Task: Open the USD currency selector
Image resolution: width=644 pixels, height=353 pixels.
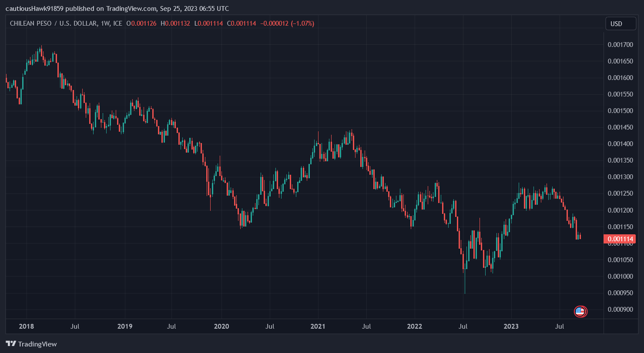Action: pyautogui.click(x=621, y=23)
